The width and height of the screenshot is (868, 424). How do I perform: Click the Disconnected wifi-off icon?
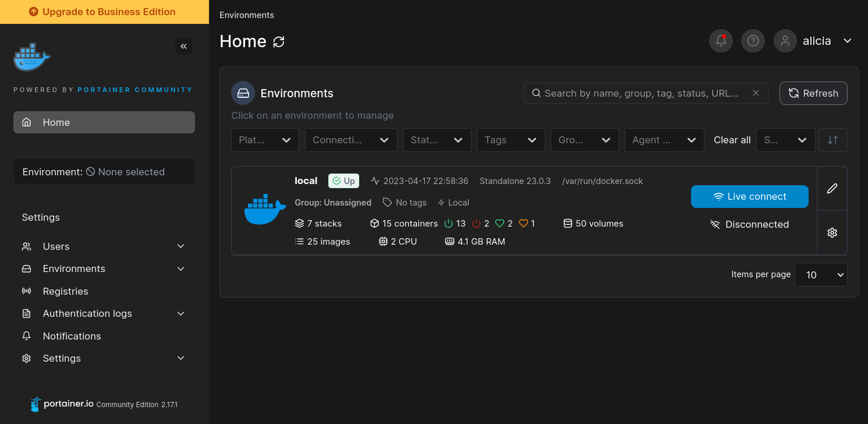pyautogui.click(x=715, y=225)
